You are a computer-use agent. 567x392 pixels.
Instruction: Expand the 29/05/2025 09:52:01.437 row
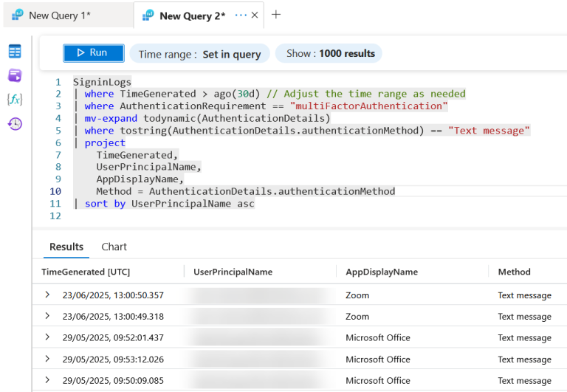coord(47,337)
